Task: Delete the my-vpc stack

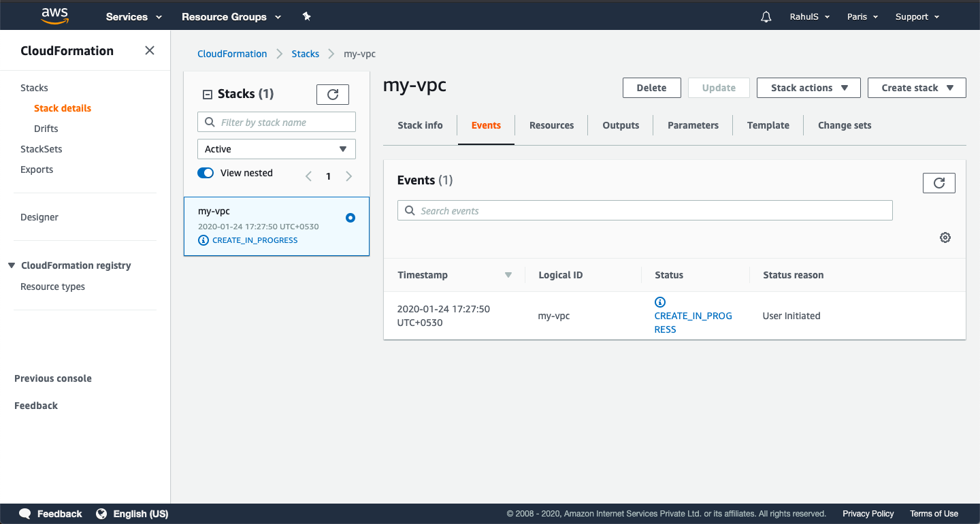Action: tap(651, 87)
